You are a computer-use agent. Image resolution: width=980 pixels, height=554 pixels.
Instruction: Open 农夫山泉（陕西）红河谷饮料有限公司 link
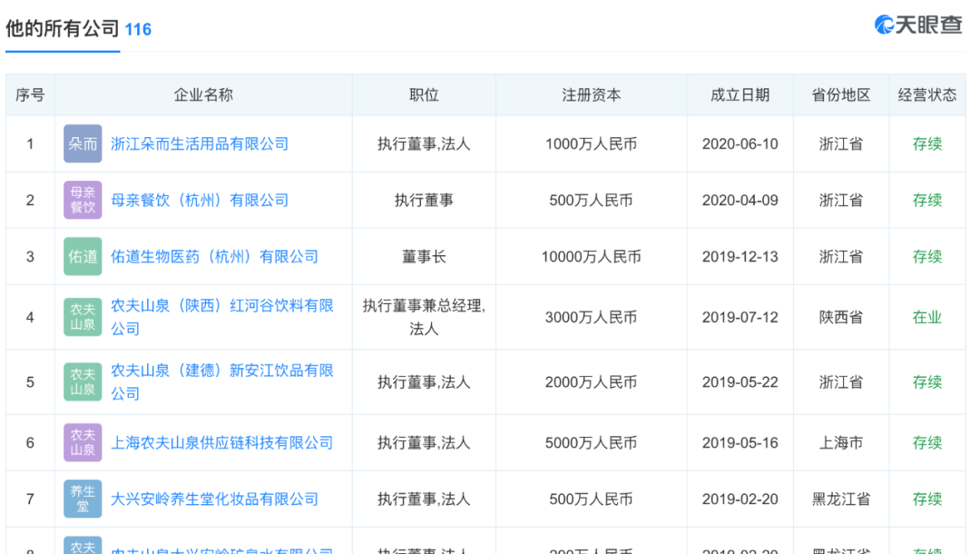pos(222,317)
